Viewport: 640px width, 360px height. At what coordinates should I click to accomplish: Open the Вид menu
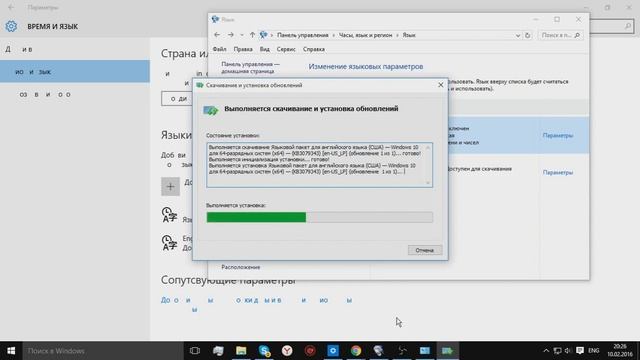[264, 49]
